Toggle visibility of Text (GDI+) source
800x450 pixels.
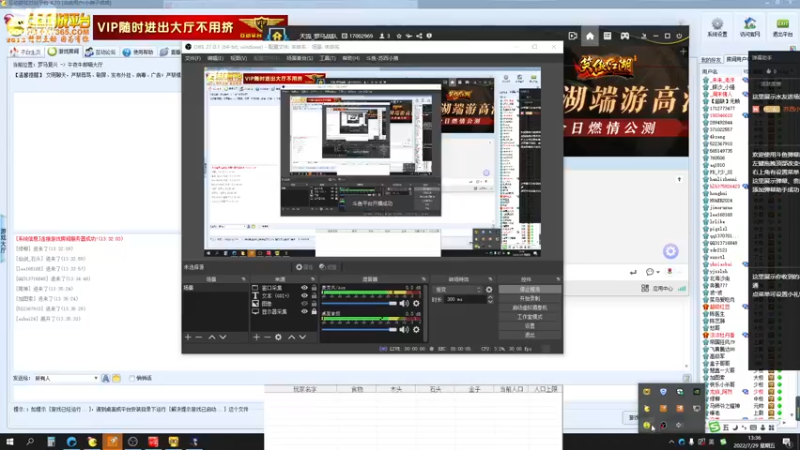pyautogui.click(x=304, y=296)
